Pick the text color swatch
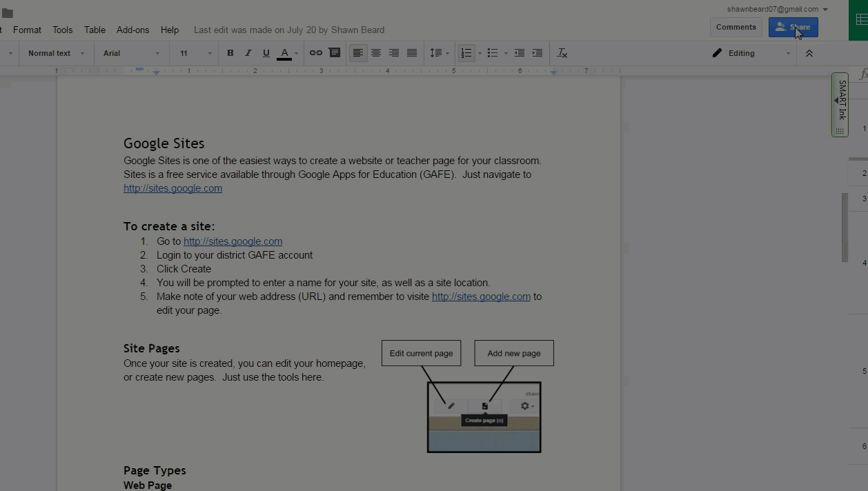868x491 pixels. point(284,53)
